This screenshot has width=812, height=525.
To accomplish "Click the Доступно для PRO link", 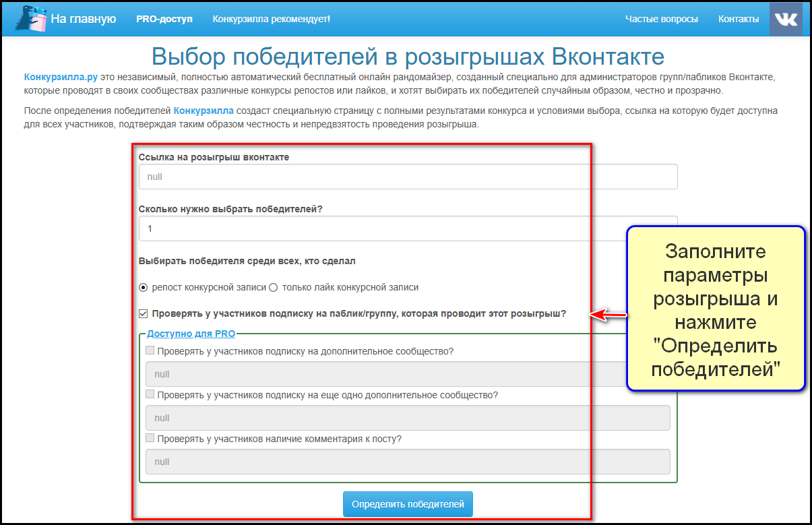I will 191,334.
